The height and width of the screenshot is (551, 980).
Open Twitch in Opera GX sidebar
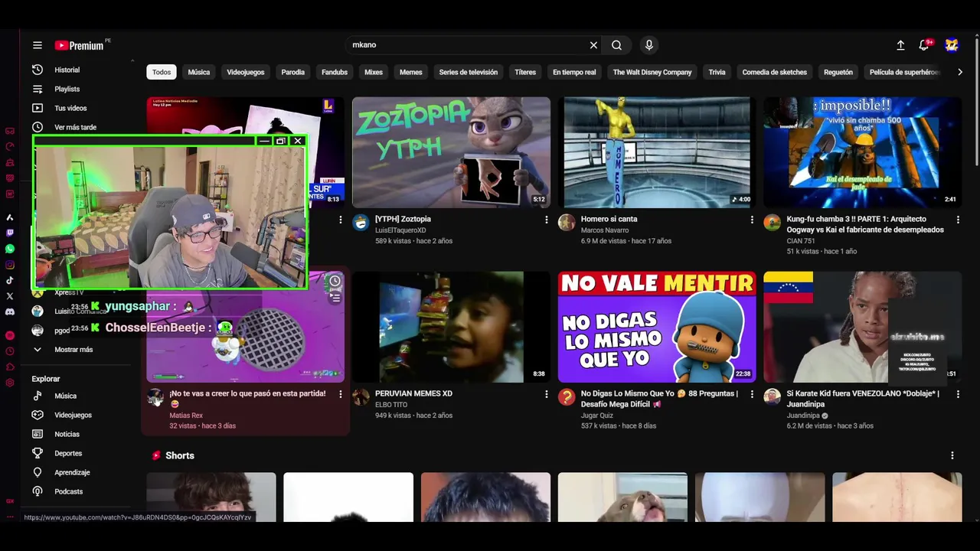[x=10, y=233]
